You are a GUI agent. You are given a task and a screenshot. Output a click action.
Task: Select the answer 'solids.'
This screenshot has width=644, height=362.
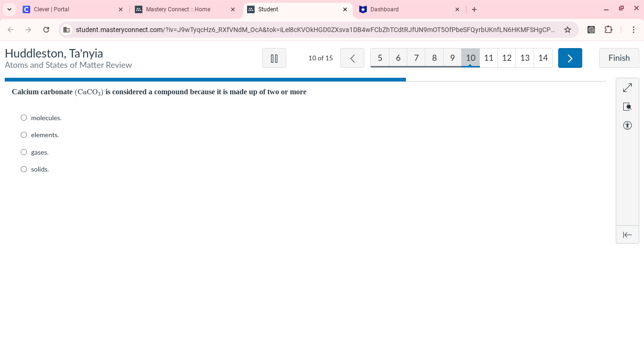[24, 169]
